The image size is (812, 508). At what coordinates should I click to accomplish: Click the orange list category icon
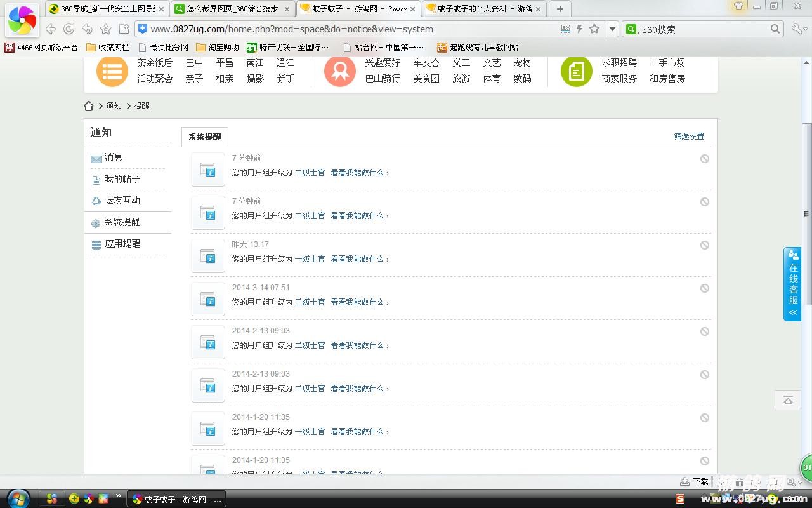tap(112, 71)
